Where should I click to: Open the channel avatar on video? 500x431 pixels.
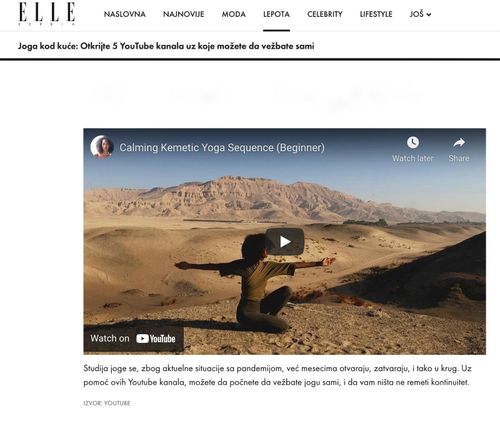click(x=102, y=147)
